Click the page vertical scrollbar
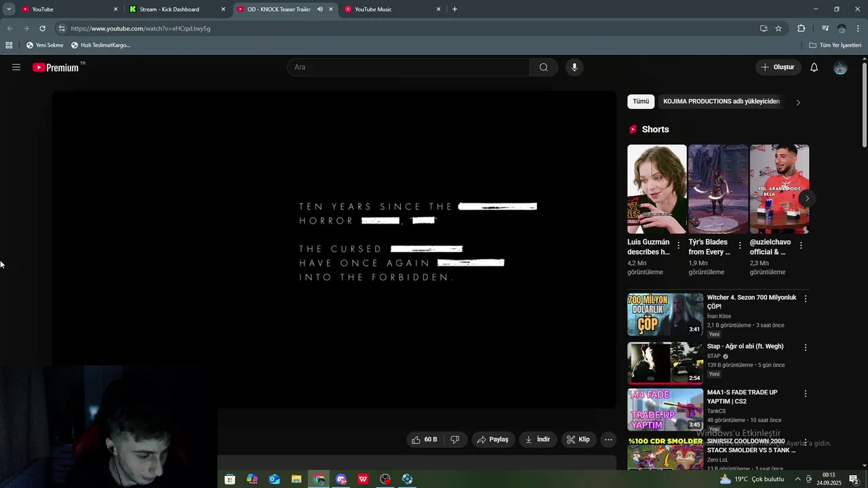Screen dimensions: 868x488 pyautogui.click(x=865, y=104)
